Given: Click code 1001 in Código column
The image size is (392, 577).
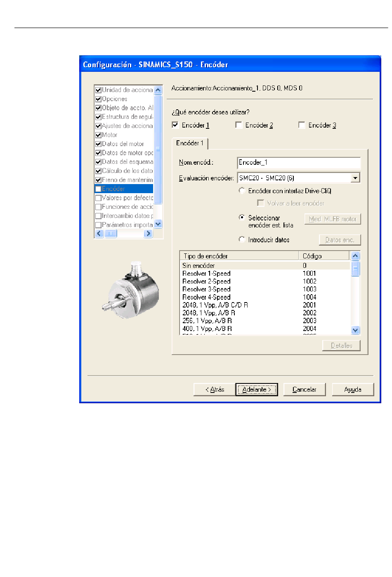Looking at the screenshot, I should click(x=309, y=273).
